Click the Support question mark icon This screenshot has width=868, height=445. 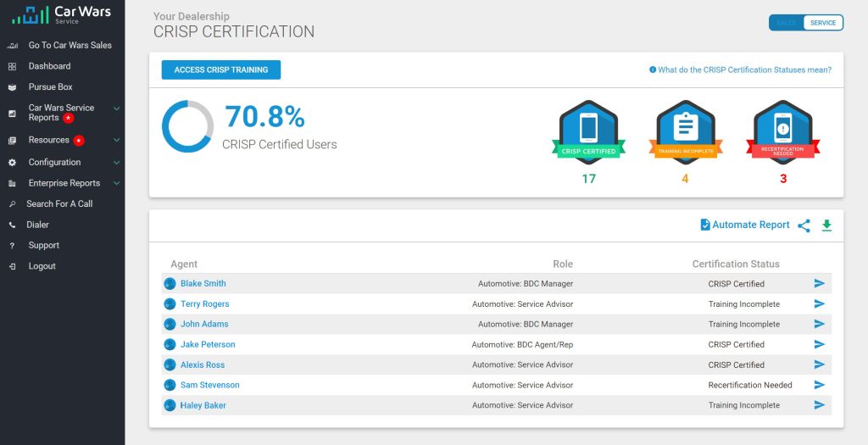point(12,246)
